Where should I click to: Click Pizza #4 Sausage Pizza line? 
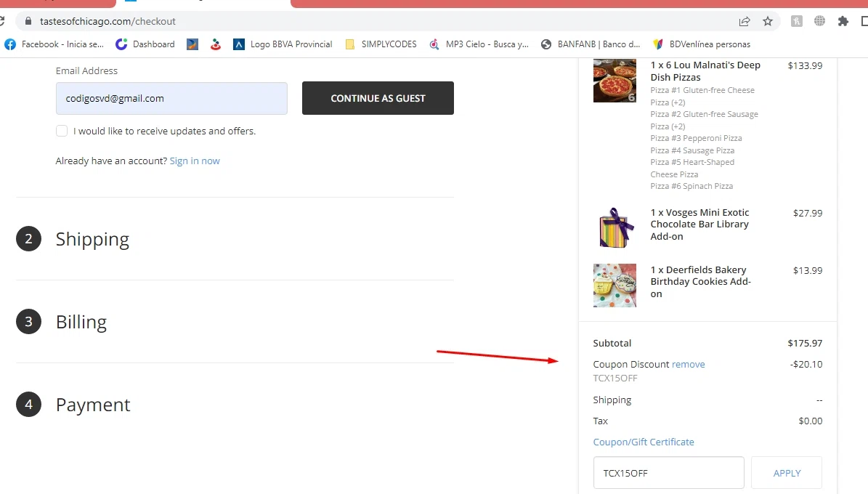click(692, 150)
